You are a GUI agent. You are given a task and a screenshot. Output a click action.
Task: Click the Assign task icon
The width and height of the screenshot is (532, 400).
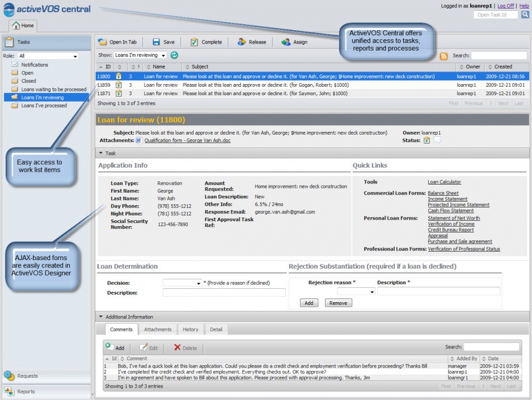[x=286, y=41]
